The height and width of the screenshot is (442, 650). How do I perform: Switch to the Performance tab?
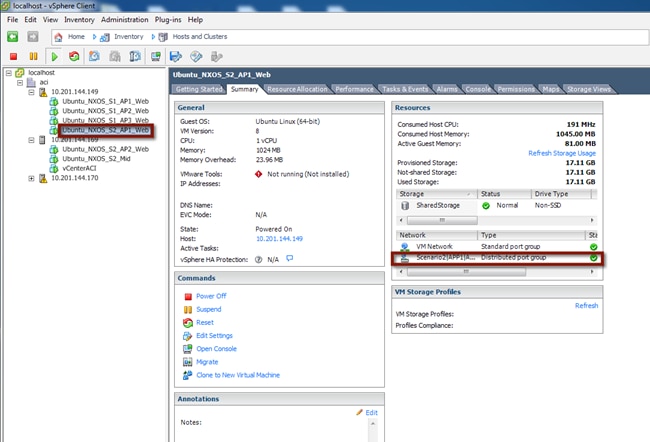(354, 89)
